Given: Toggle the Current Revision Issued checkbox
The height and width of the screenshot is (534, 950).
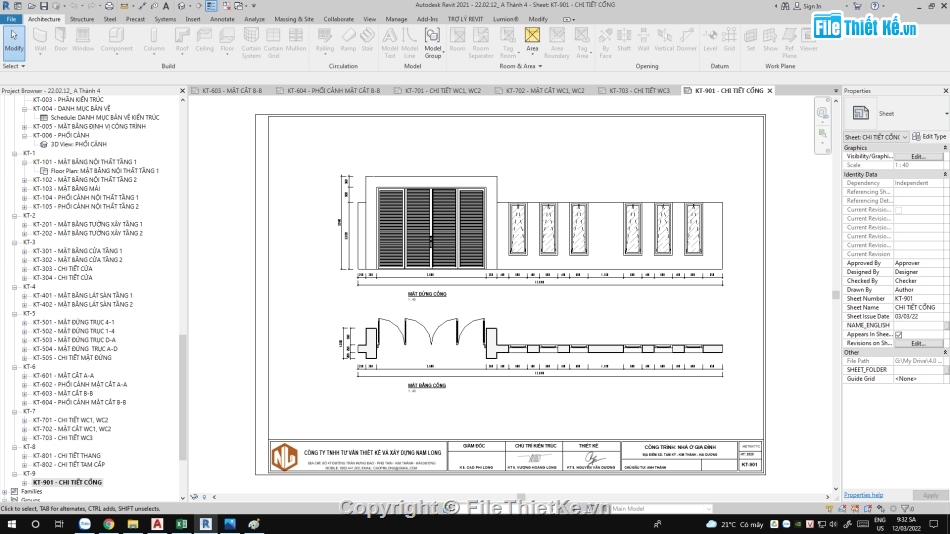Looking at the screenshot, I should point(899,210).
